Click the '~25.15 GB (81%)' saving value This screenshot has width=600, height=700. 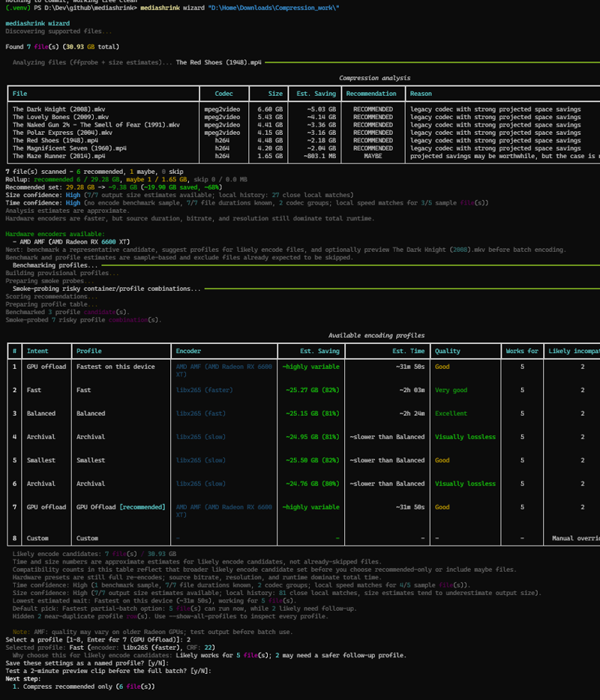click(x=313, y=414)
